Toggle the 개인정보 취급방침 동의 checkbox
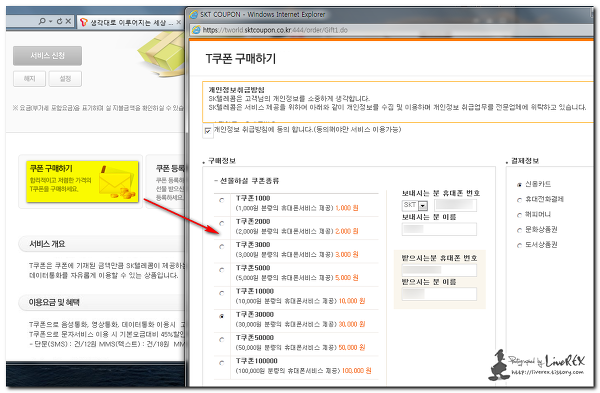 [208, 131]
